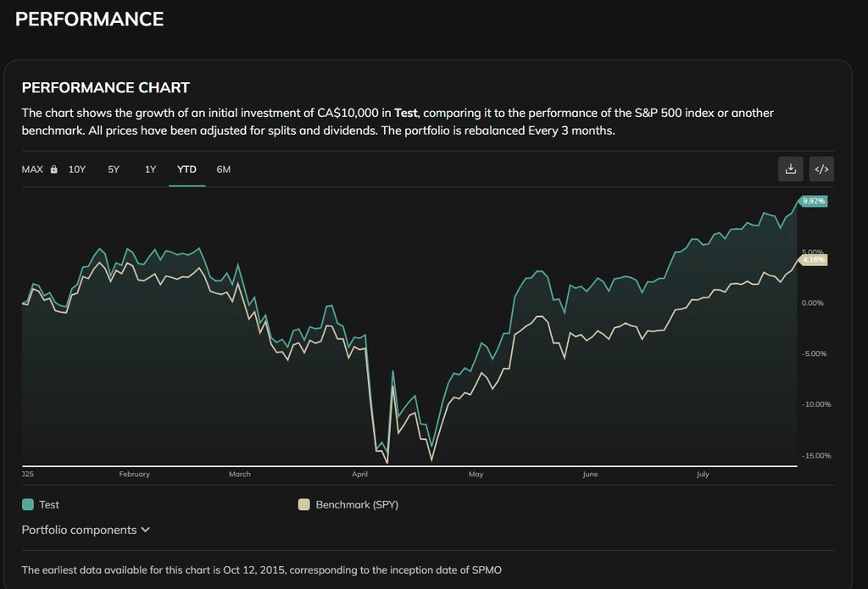868x589 pixels.
Task: Toggle the Benchmark (SPY) legend label
Action: [x=357, y=504]
